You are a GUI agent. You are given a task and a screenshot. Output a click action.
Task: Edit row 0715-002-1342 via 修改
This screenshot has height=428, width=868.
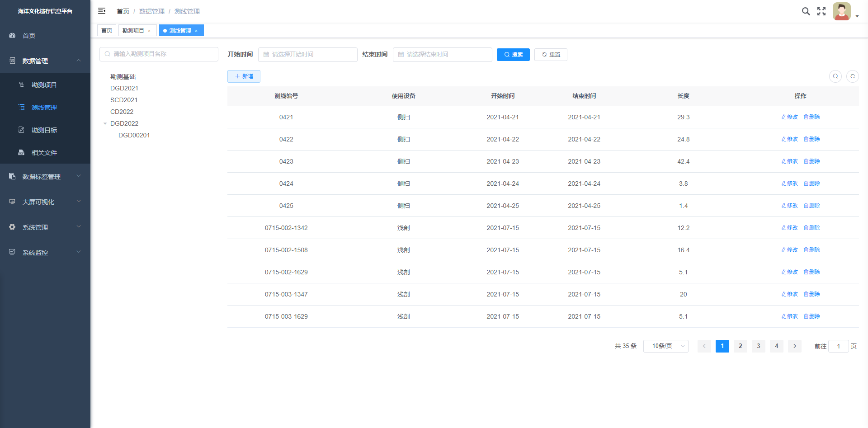pos(790,228)
